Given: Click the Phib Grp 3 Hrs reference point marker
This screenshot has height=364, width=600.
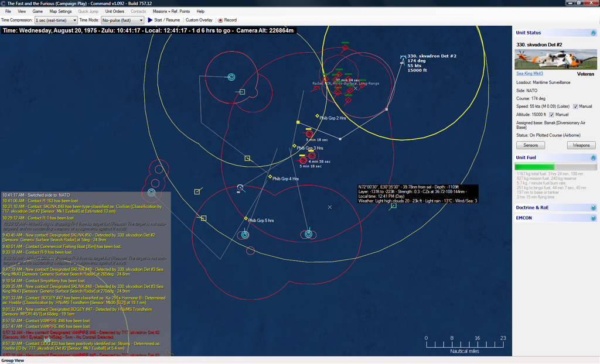Looking at the screenshot, I should click(295, 146).
